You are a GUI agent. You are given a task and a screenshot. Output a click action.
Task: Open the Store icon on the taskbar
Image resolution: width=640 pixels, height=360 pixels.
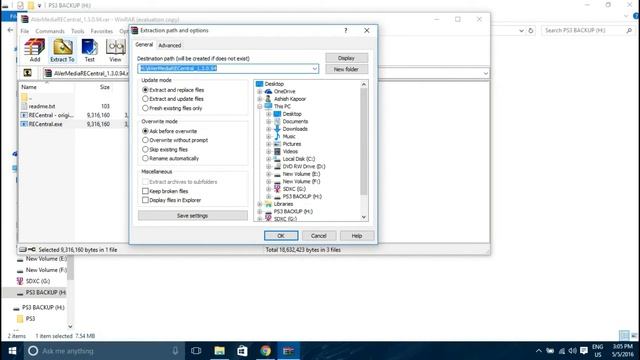[x=242, y=351]
